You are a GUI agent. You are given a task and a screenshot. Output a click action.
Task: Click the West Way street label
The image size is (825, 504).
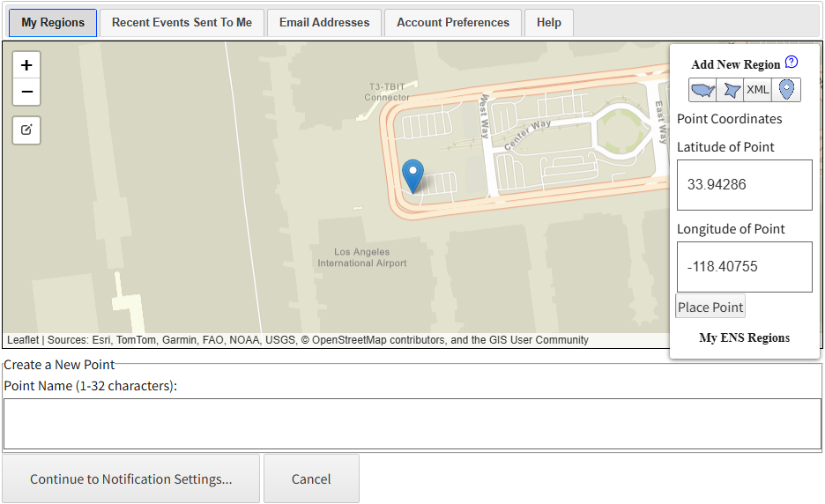click(x=485, y=115)
